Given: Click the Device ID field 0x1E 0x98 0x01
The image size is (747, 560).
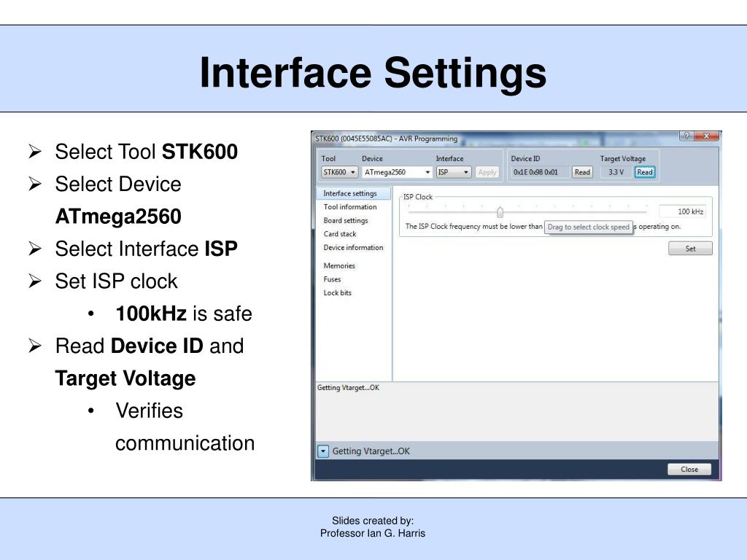Looking at the screenshot, I should [x=540, y=172].
